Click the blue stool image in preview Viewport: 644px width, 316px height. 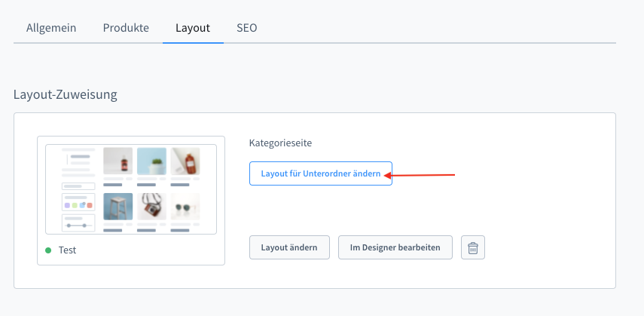coord(118,207)
